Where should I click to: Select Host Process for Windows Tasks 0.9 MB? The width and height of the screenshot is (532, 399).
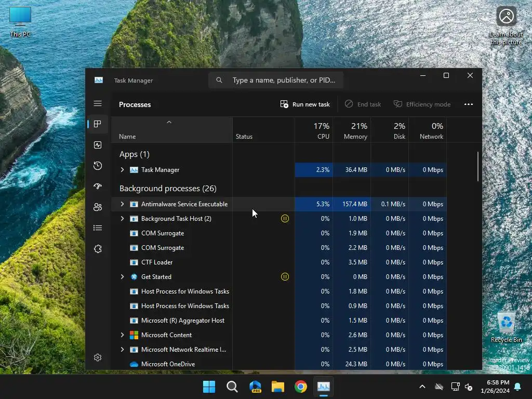click(279, 306)
